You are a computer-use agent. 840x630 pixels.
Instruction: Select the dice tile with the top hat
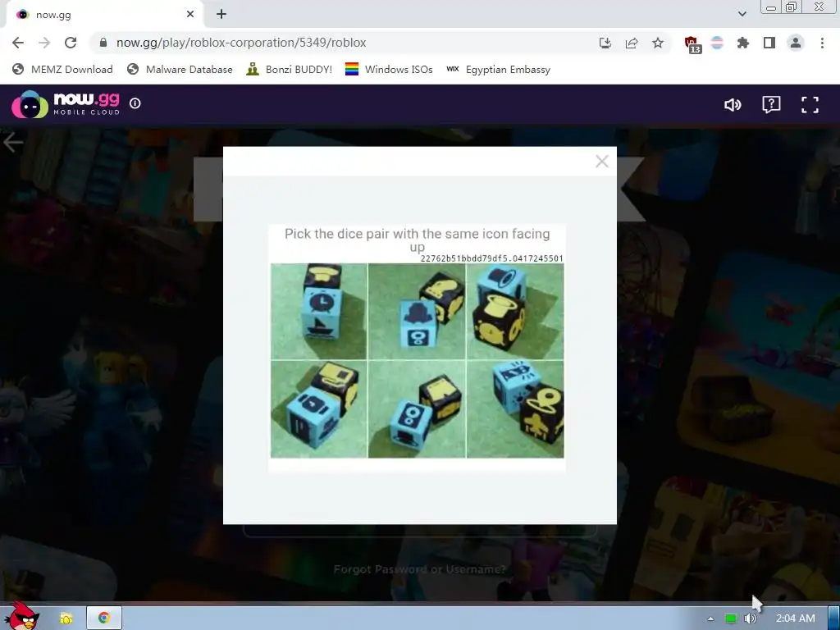point(515,311)
